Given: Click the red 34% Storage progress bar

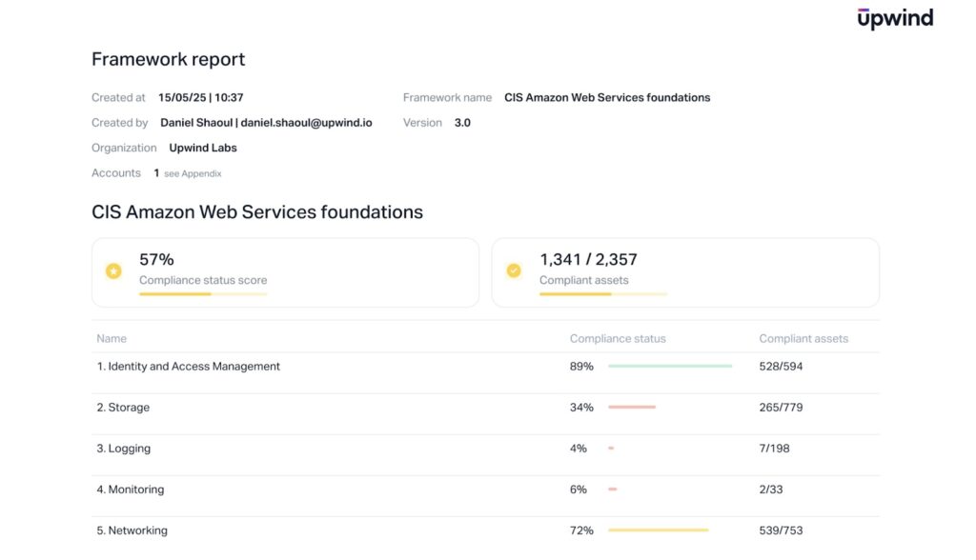Looking at the screenshot, I should click(x=632, y=407).
